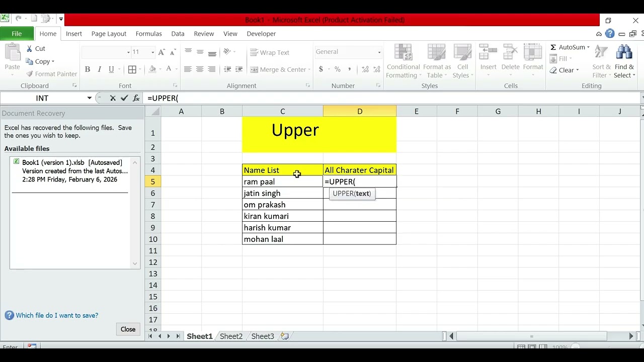Switch to the Data tab
The height and width of the screenshot is (362, 644).
tap(178, 34)
